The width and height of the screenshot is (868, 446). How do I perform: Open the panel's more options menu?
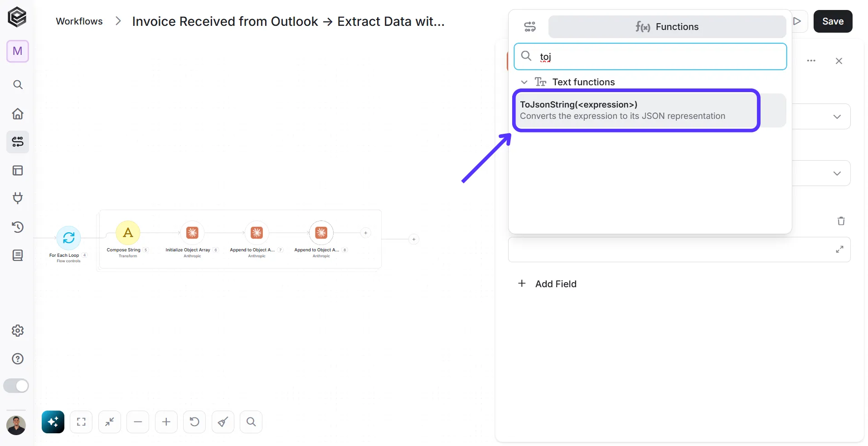pyautogui.click(x=811, y=61)
